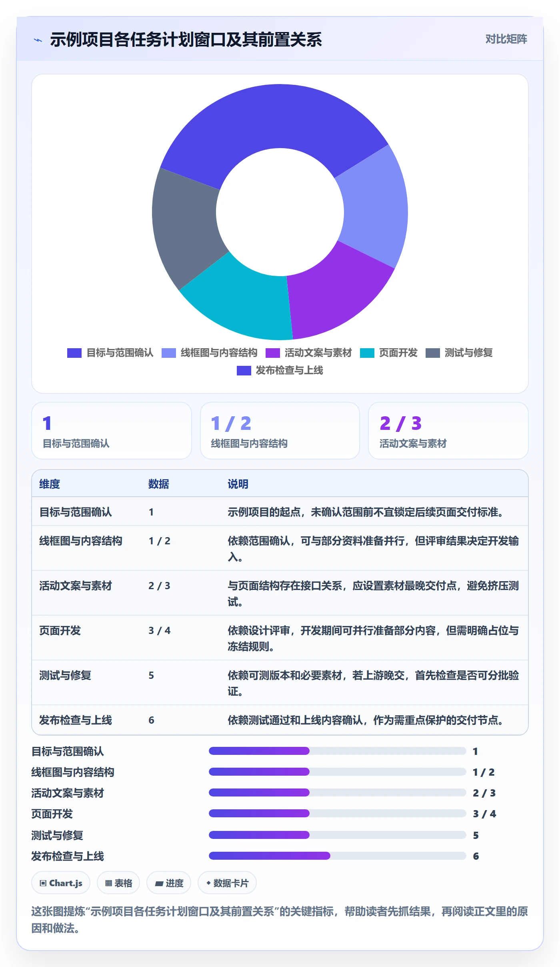Select the 进度 chip
The image size is (560, 967).
(x=168, y=883)
